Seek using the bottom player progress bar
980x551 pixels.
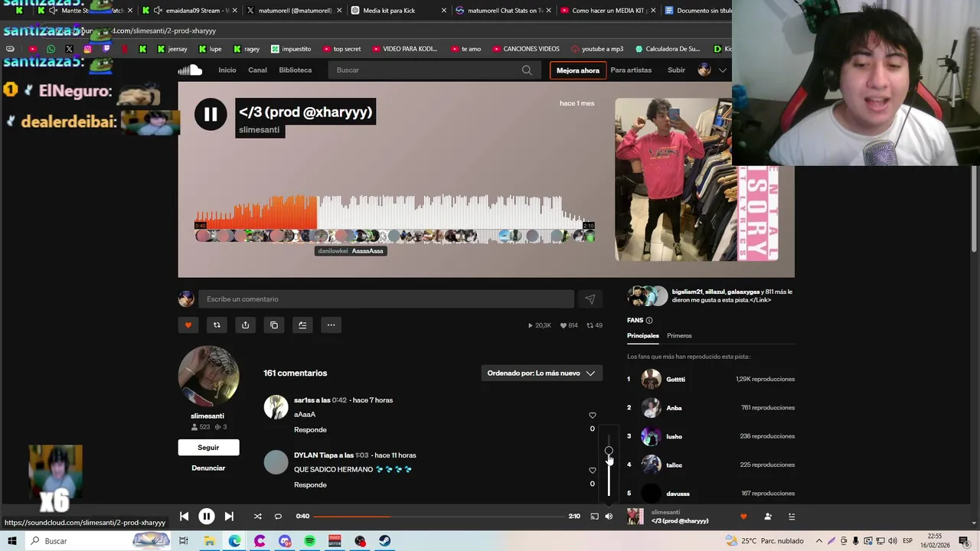point(437,517)
